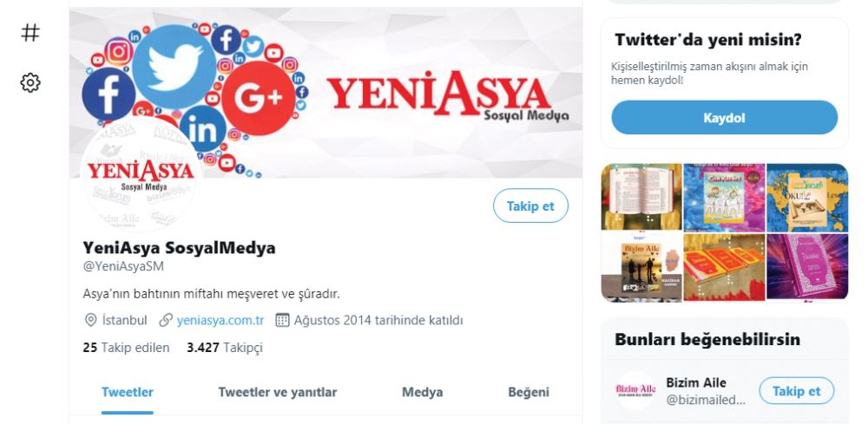This screenshot has height=424, width=868.
Task: Click the location pin icon beside İstanbul
Action: click(90, 320)
